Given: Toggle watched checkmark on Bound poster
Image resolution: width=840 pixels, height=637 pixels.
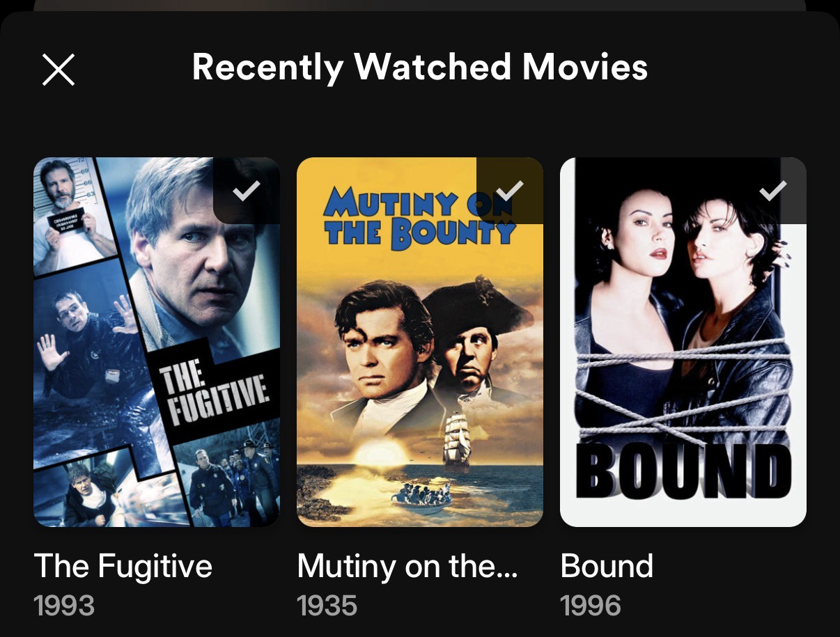Looking at the screenshot, I should (773, 191).
